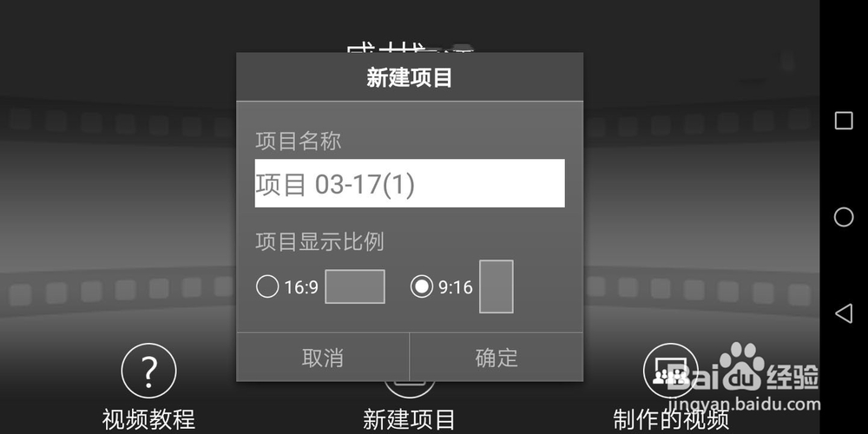The image size is (868, 434).
Task: Click the 16:9 ratio text label
Action: (x=301, y=287)
